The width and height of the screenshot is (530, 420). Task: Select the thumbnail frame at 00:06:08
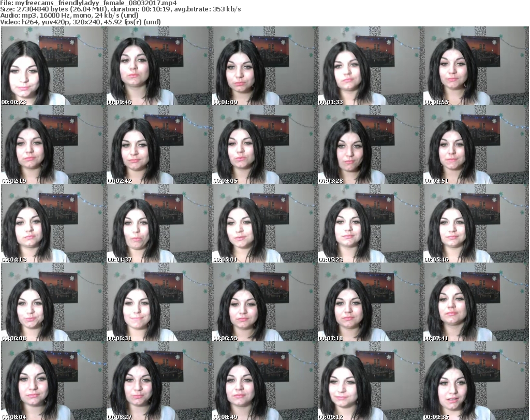coord(54,302)
